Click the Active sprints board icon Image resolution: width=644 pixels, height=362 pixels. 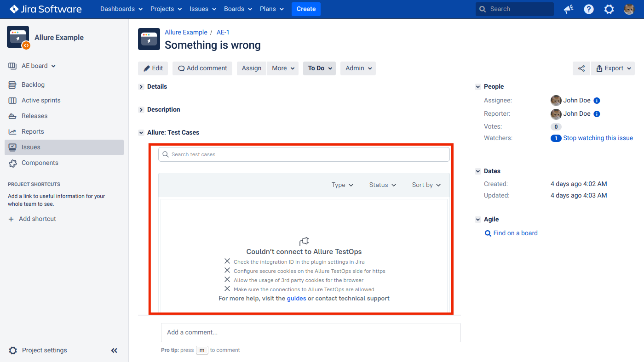coord(12,100)
